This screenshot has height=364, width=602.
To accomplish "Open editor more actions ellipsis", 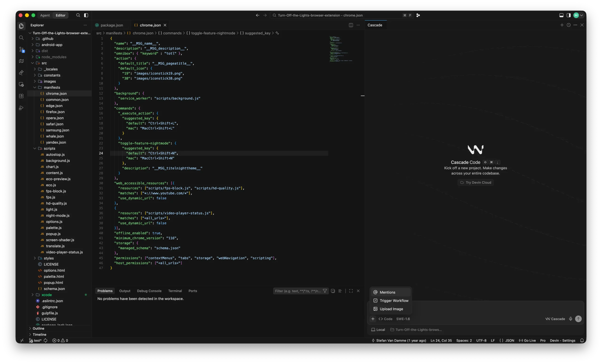I will [x=358, y=25].
